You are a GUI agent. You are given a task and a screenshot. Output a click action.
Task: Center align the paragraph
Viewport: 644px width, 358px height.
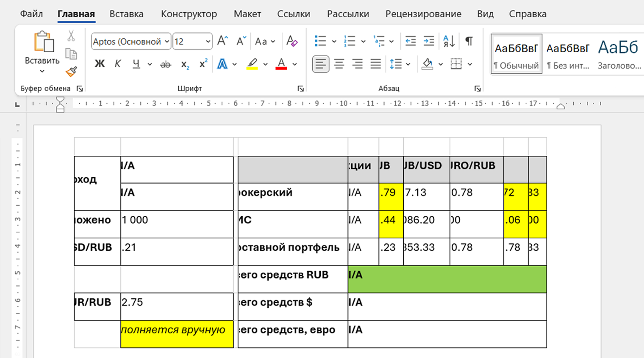pos(339,64)
